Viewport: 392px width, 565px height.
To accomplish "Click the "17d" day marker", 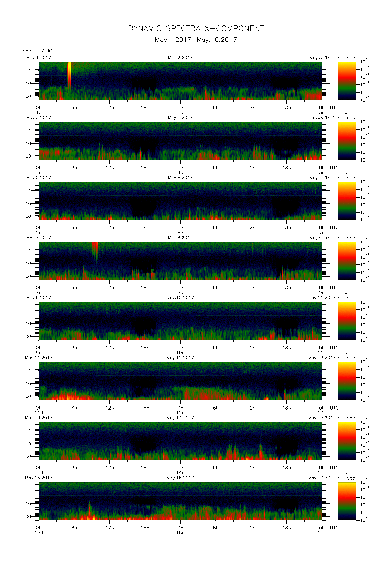I will 322,533.
